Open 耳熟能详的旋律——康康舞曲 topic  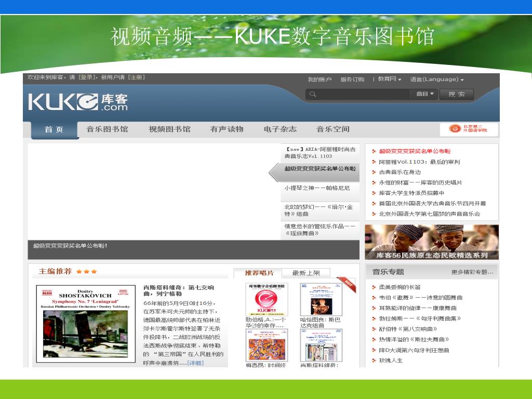[418, 308]
